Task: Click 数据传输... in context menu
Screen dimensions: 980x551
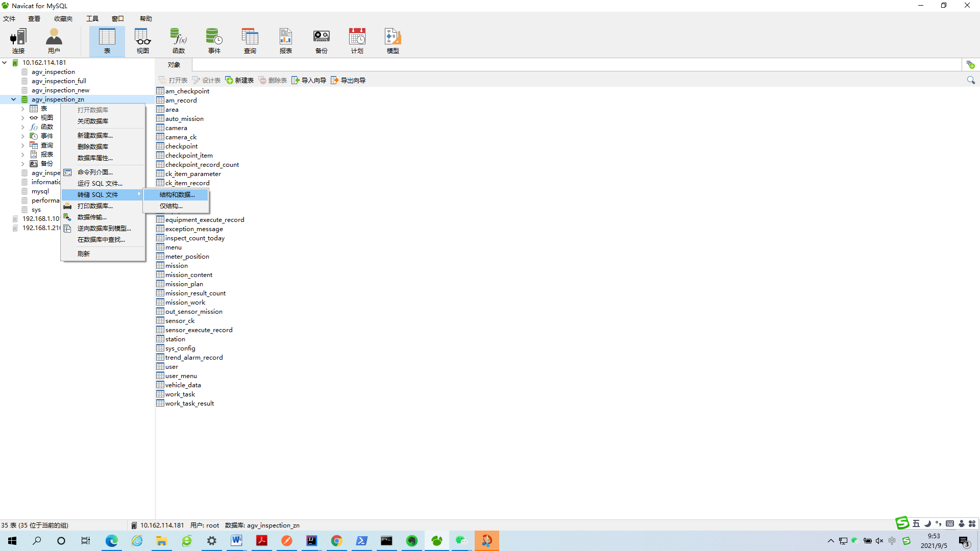Action: (x=92, y=217)
